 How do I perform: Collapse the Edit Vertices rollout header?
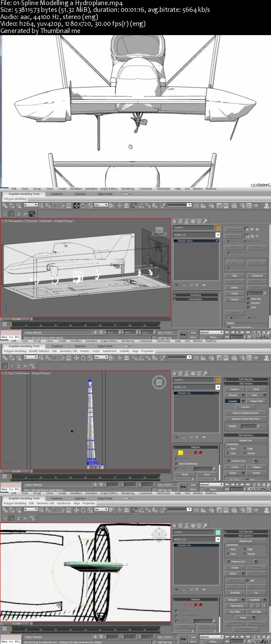click(246, 384)
